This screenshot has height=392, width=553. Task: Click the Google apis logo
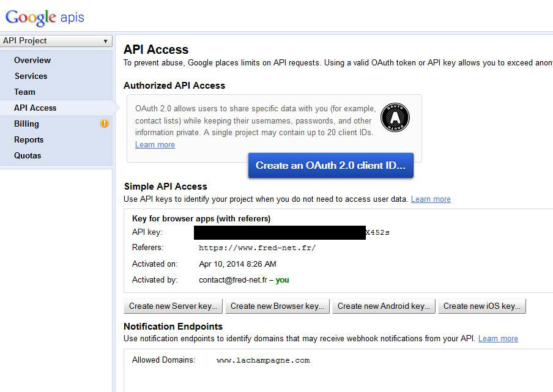[45, 17]
